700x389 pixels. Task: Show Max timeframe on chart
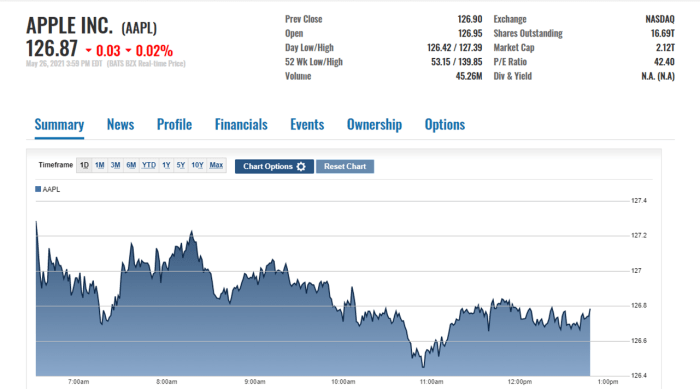pyautogui.click(x=216, y=165)
